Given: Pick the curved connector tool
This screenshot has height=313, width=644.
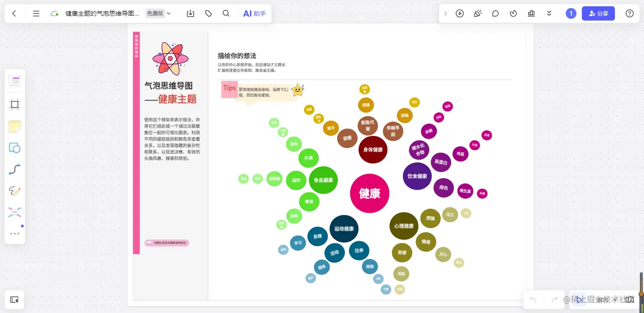Looking at the screenshot, I should tap(15, 169).
